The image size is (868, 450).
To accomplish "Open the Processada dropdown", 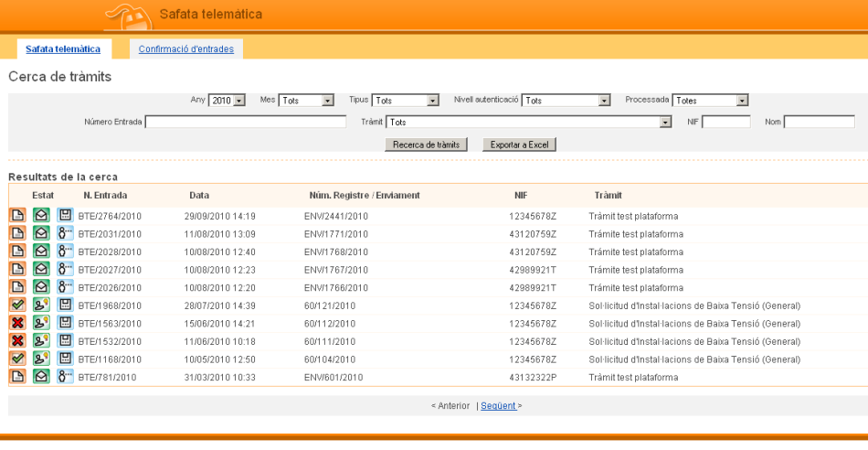I will (711, 101).
